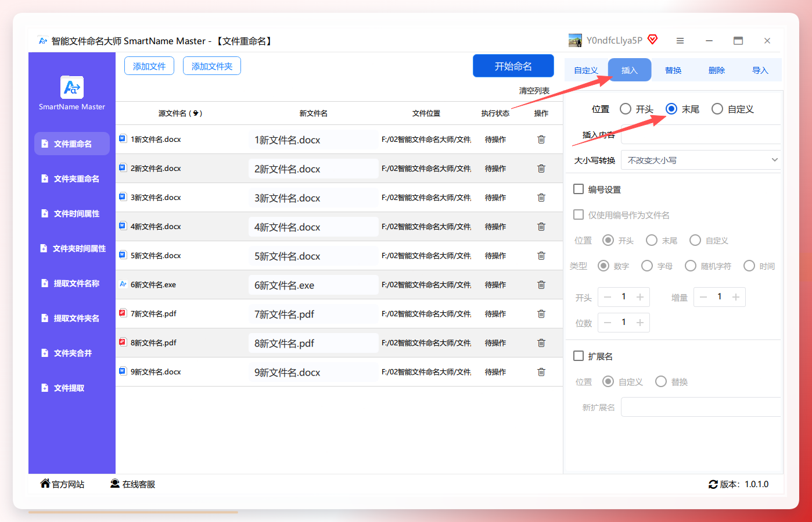Switch to the 替换 tab

click(x=673, y=70)
